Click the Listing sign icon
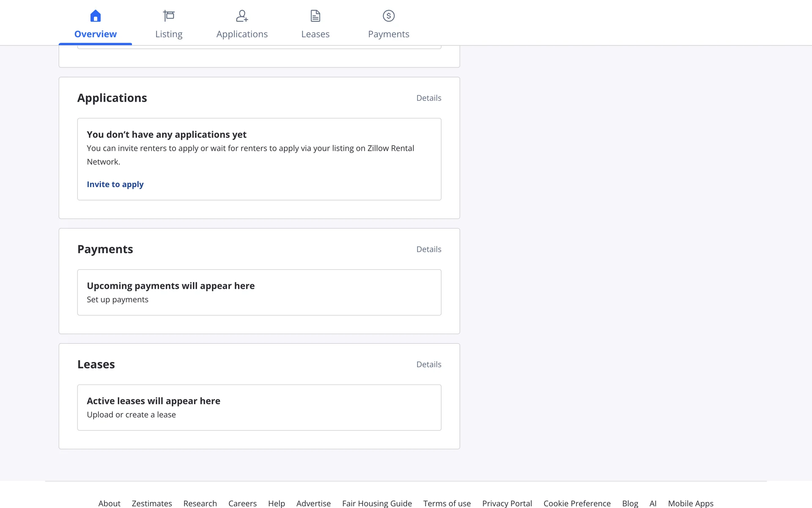This screenshot has height=508, width=812. 169,16
